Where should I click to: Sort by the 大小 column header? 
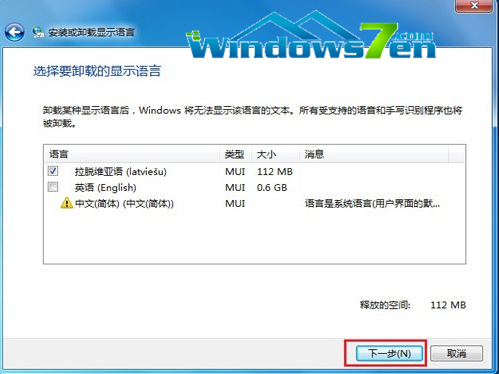(x=275, y=154)
